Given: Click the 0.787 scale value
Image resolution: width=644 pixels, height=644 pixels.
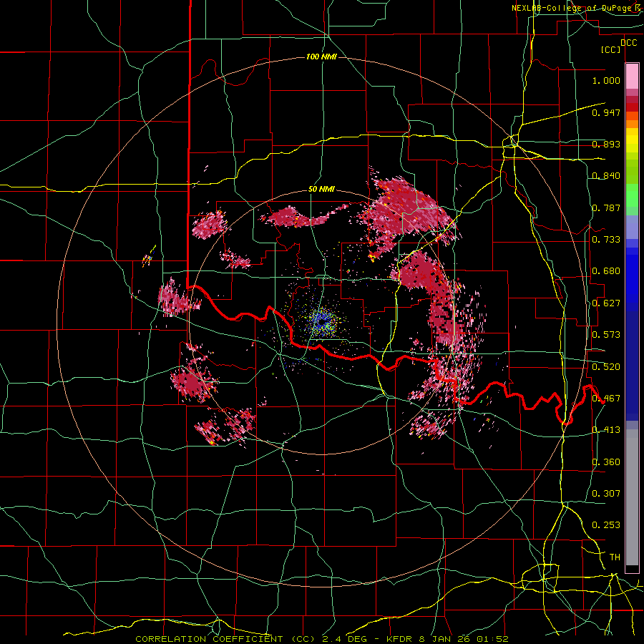Looking at the screenshot, I should [606, 208].
